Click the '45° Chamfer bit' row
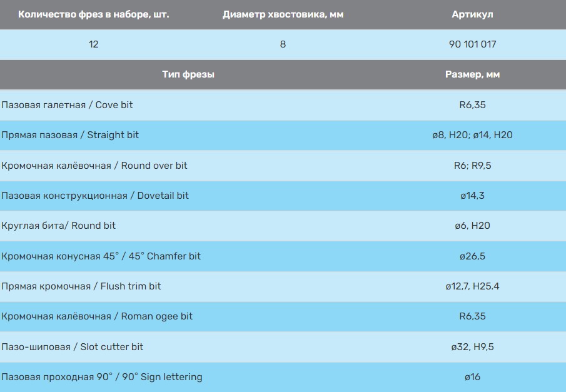The image size is (566, 392). click(101, 256)
